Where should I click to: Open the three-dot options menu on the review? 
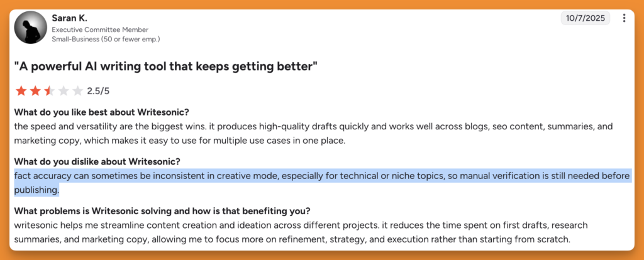tap(624, 18)
